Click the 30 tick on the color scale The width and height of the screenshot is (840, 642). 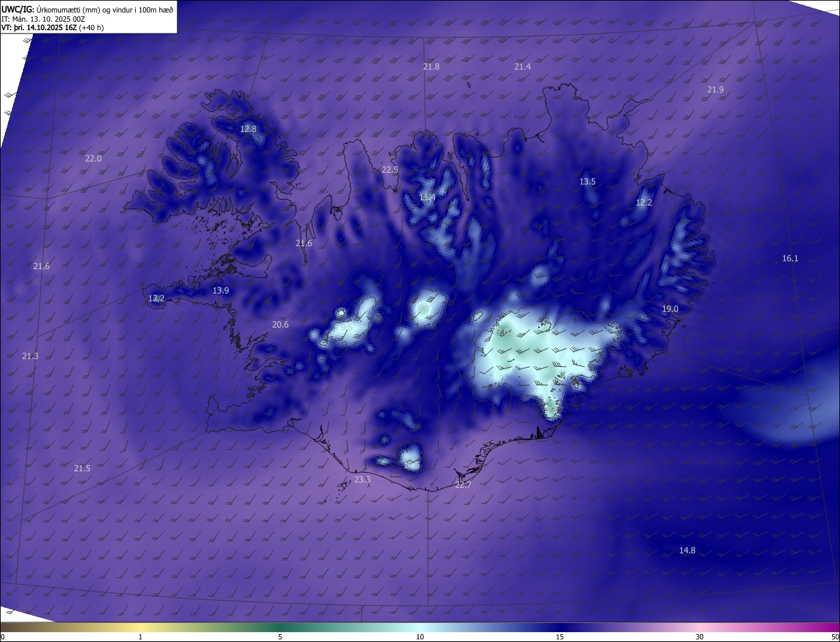pos(700,637)
